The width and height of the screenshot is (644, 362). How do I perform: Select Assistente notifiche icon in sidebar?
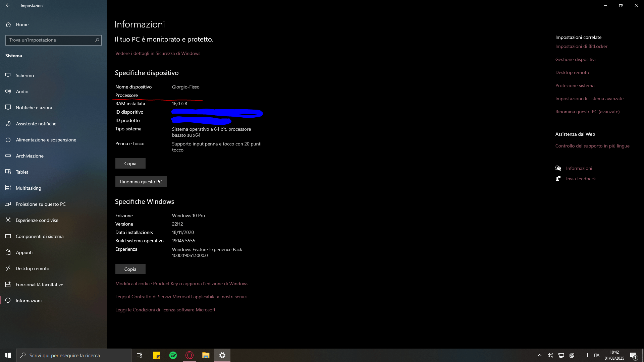point(8,124)
